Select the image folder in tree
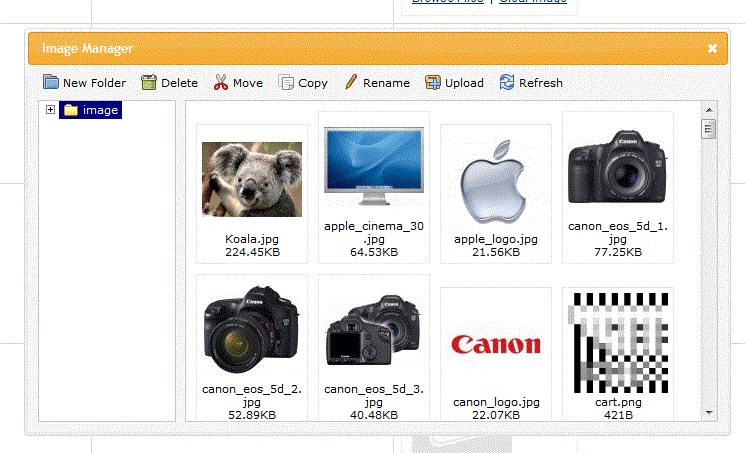 coord(91,110)
